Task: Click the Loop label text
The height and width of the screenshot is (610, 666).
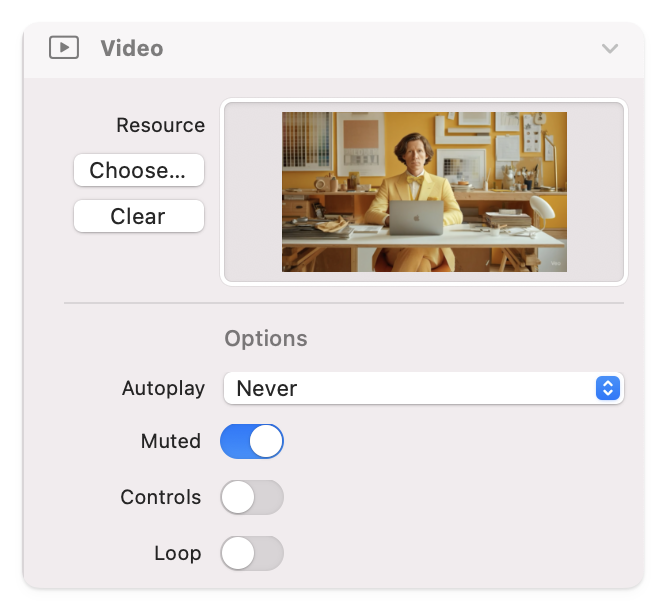Action: coord(177,553)
